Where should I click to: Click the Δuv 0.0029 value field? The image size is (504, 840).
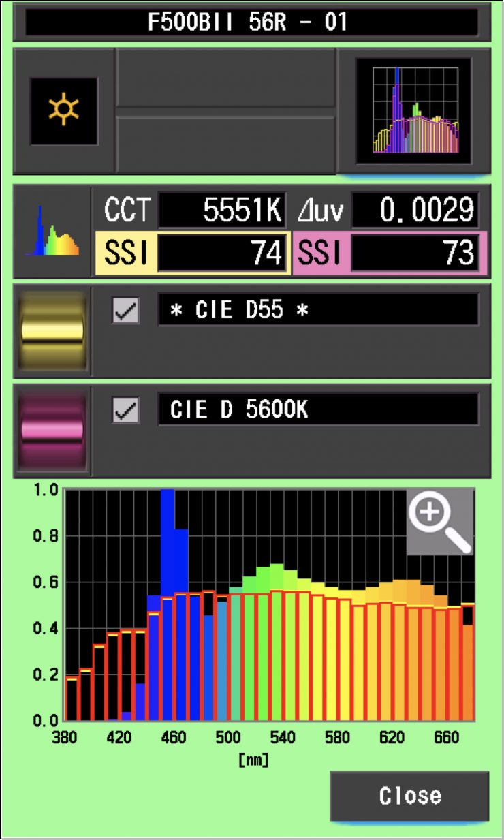coord(415,211)
